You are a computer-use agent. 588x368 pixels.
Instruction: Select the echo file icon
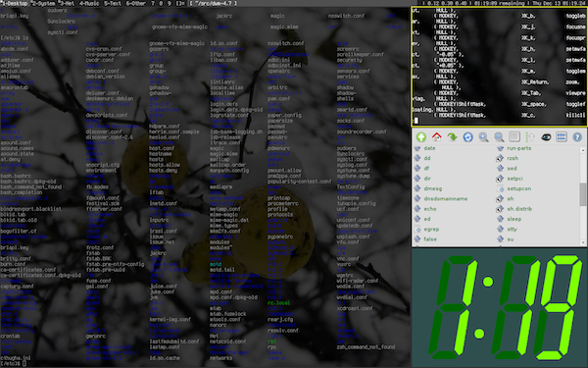click(417, 209)
